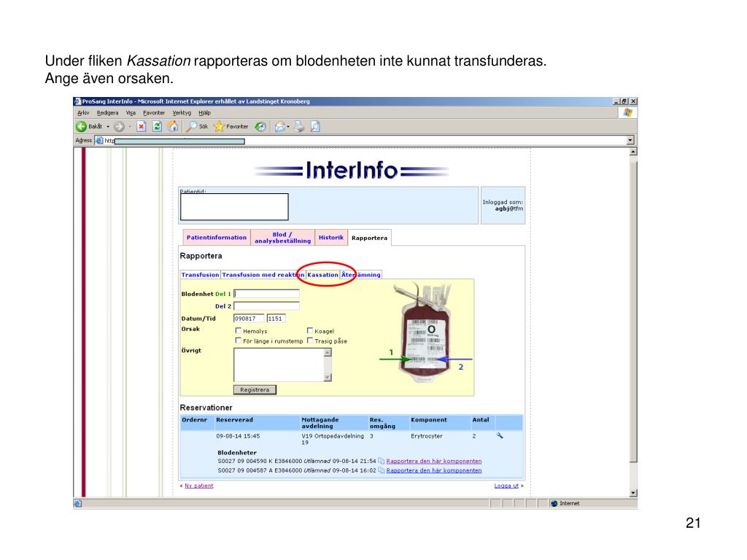Click the Ny patient link

pos(199,486)
